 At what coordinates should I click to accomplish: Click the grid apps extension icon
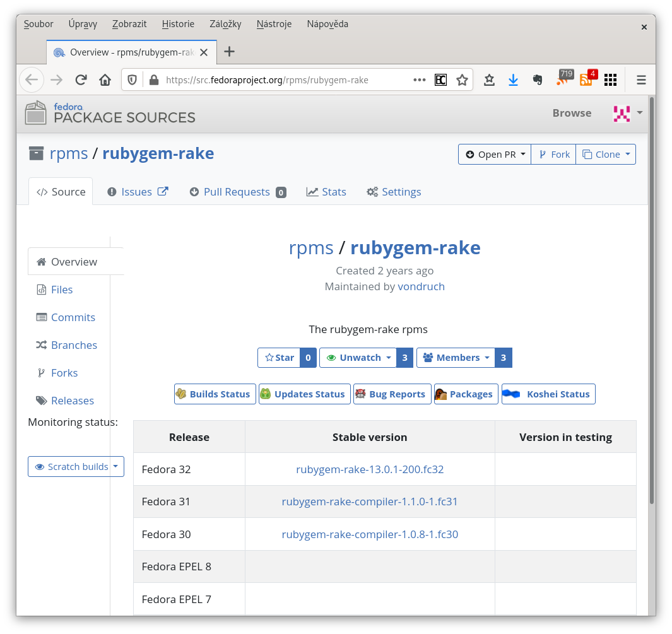pos(610,79)
